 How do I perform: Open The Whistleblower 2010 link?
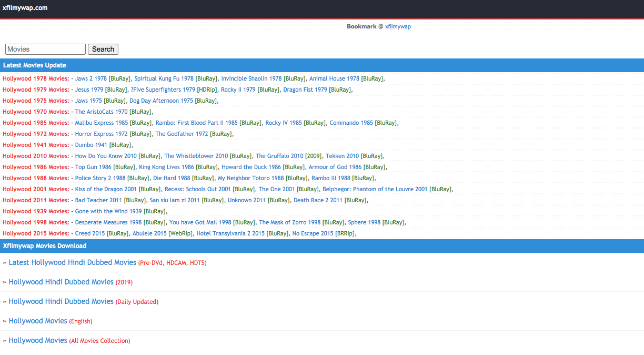pos(196,156)
